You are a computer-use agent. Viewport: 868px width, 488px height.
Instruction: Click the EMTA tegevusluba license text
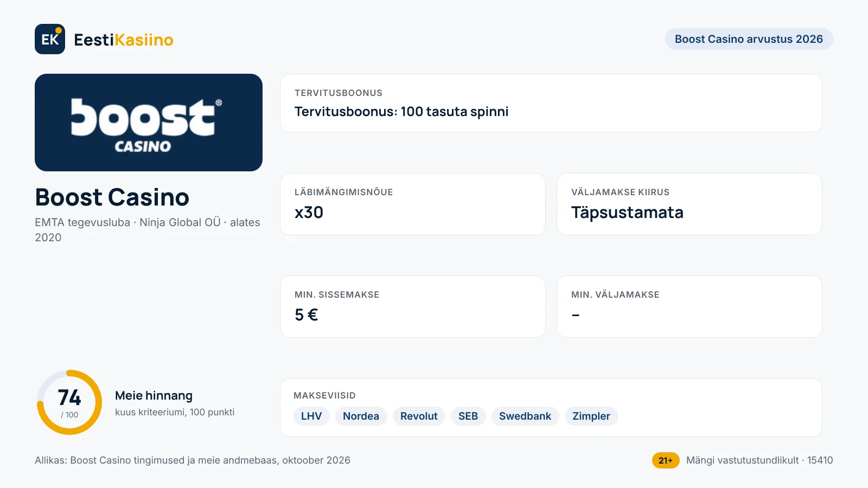[148, 230]
